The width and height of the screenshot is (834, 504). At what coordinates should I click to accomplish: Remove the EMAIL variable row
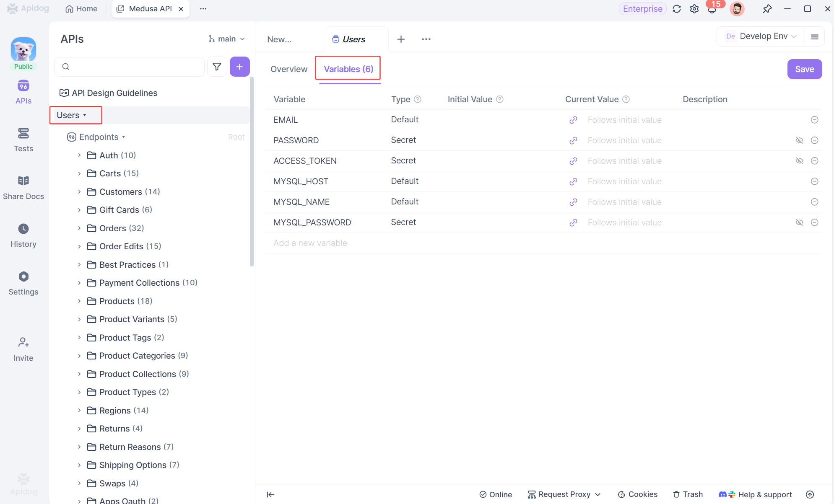point(814,120)
